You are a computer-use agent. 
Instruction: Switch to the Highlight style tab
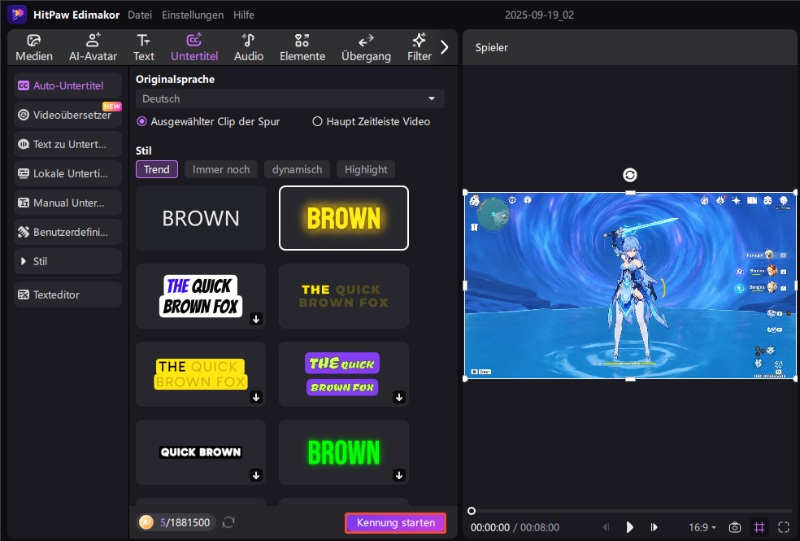coord(365,169)
